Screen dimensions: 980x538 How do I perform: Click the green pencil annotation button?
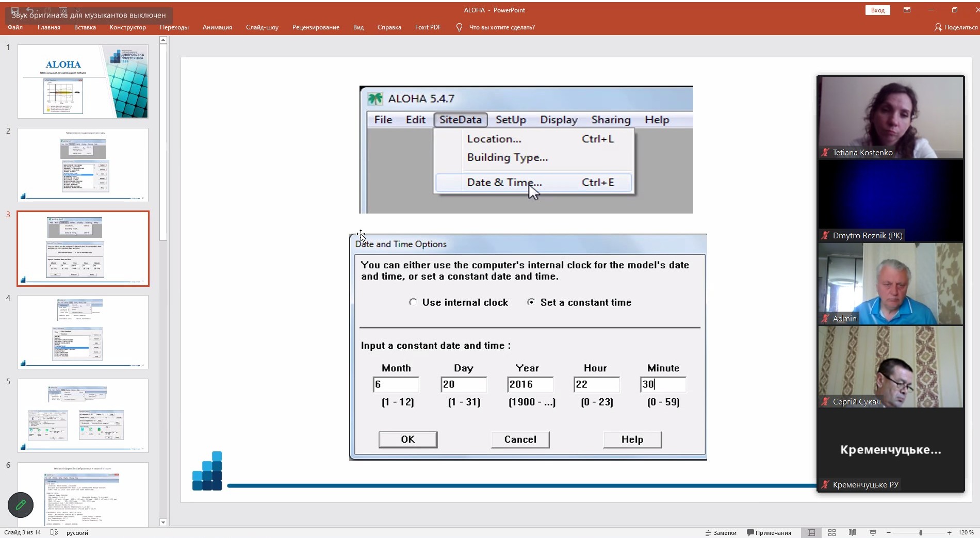[21, 505]
